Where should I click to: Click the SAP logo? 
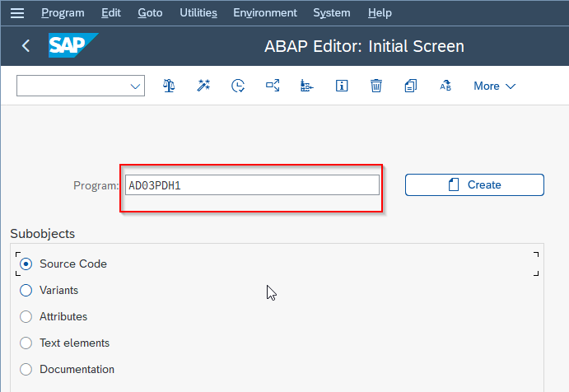(x=73, y=45)
